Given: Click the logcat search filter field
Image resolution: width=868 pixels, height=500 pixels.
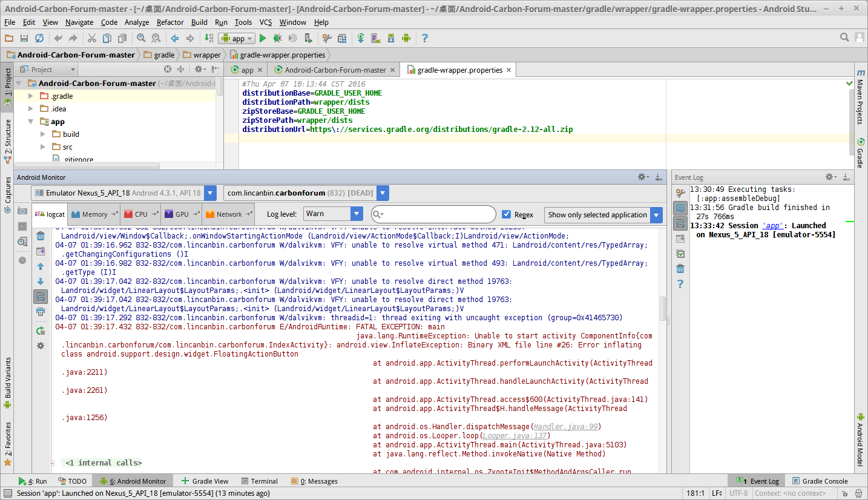Looking at the screenshot, I should (433, 214).
